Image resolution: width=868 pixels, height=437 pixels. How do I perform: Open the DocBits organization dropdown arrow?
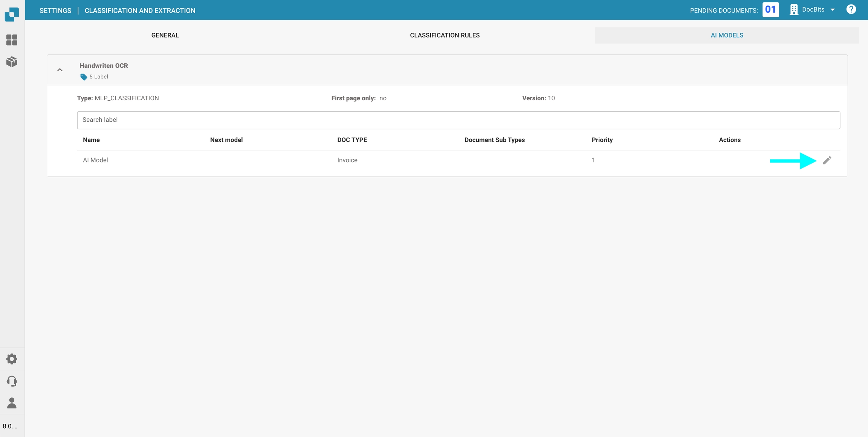833,10
